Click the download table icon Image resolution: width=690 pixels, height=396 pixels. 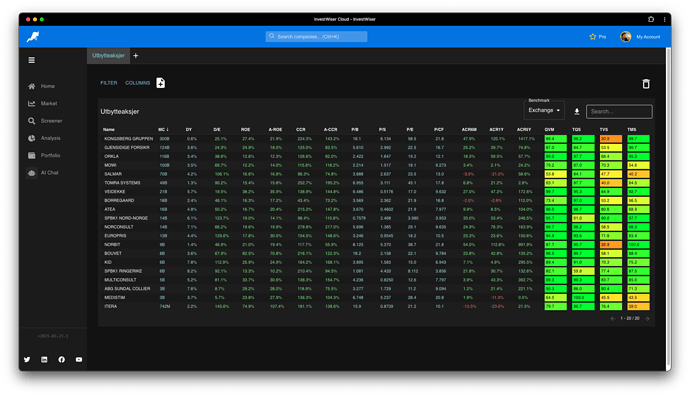[x=576, y=112]
